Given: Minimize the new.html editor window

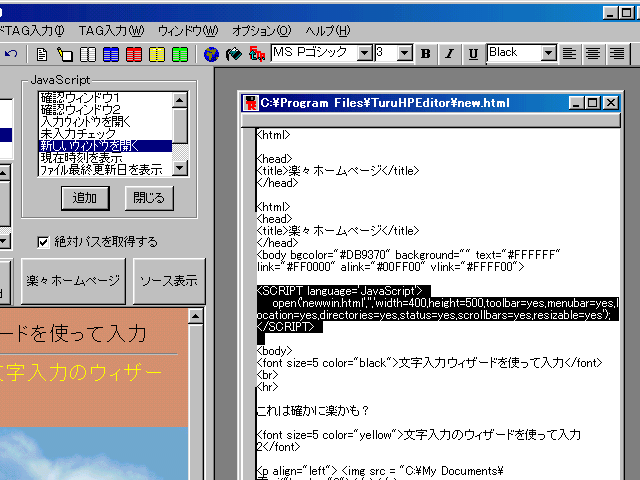Looking at the screenshot, I should (x=576, y=103).
